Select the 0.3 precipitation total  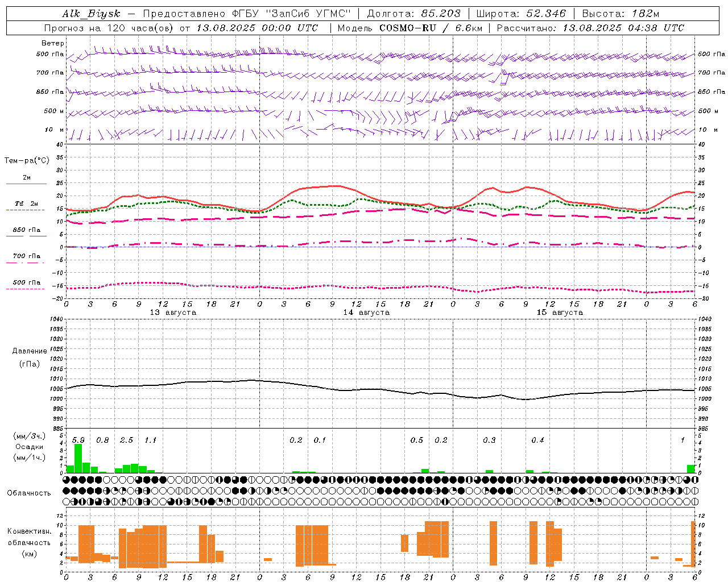click(x=489, y=440)
